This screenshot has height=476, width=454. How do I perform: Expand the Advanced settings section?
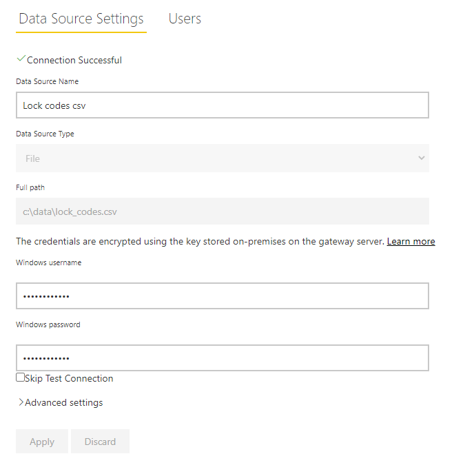63,402
